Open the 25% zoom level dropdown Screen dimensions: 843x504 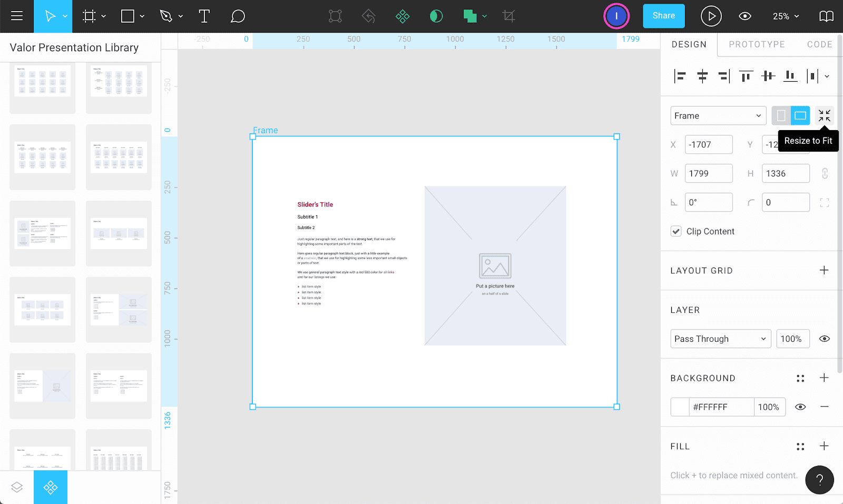786,16
